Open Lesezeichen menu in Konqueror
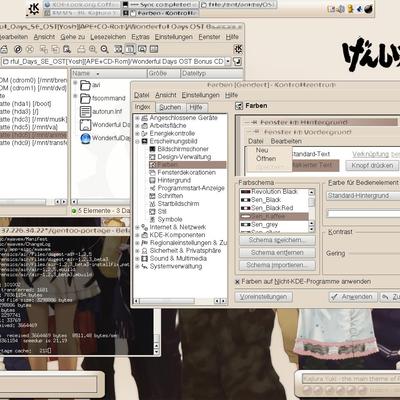 pyautogui.click(x=108, y=37)
